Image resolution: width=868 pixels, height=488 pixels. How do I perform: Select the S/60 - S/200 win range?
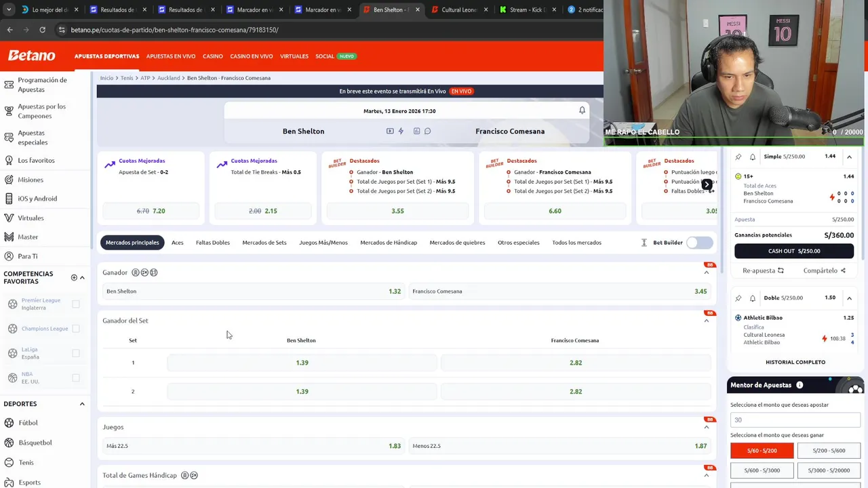[762, 451]
